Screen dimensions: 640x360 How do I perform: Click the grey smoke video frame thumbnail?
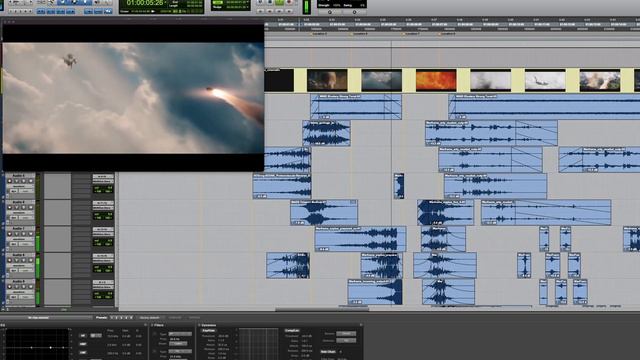(x=491, y=80)
